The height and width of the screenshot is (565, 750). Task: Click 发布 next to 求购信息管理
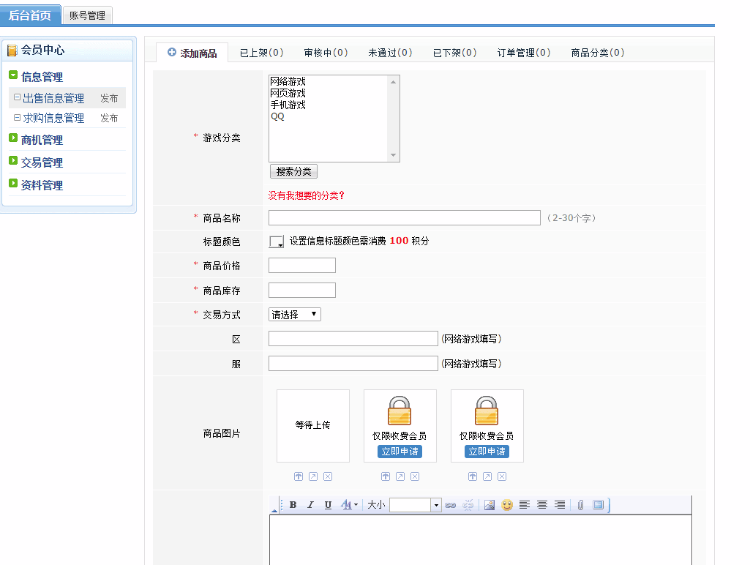(109, 118)
